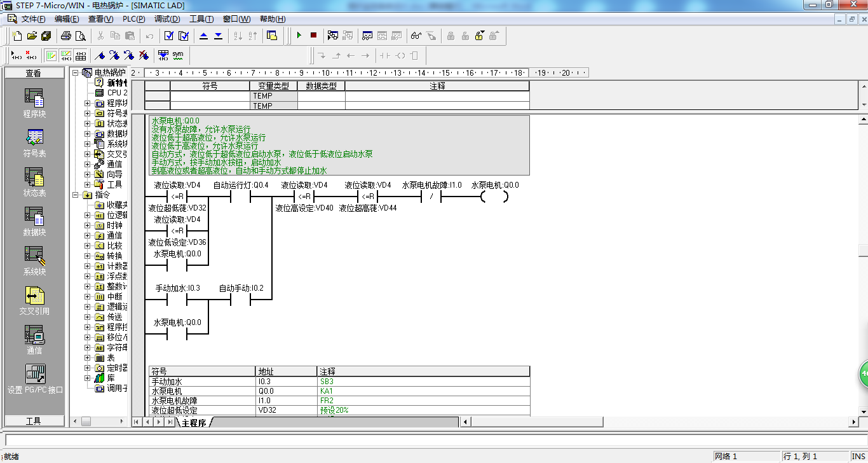Click the red STOP mode icon
The width and height of the screenshot is (868, 463).
[313, 36]
